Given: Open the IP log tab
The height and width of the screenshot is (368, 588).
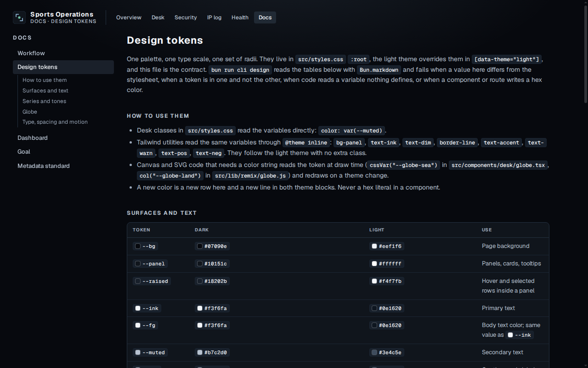Looking at the screenshot, I should click(214, 17).
